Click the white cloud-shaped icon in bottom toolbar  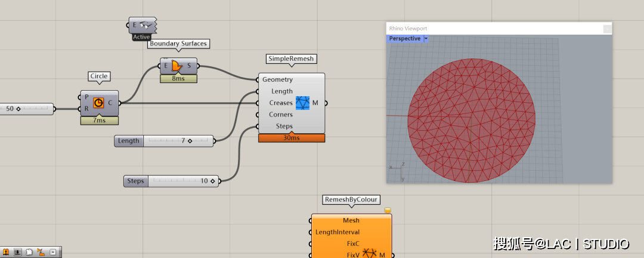tap(29, 252)
